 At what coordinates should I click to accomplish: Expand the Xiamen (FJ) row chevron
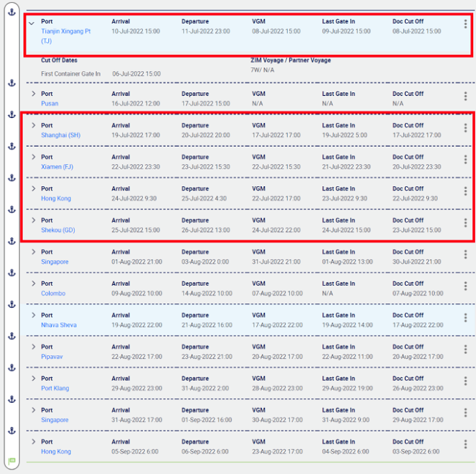(34, 157)
